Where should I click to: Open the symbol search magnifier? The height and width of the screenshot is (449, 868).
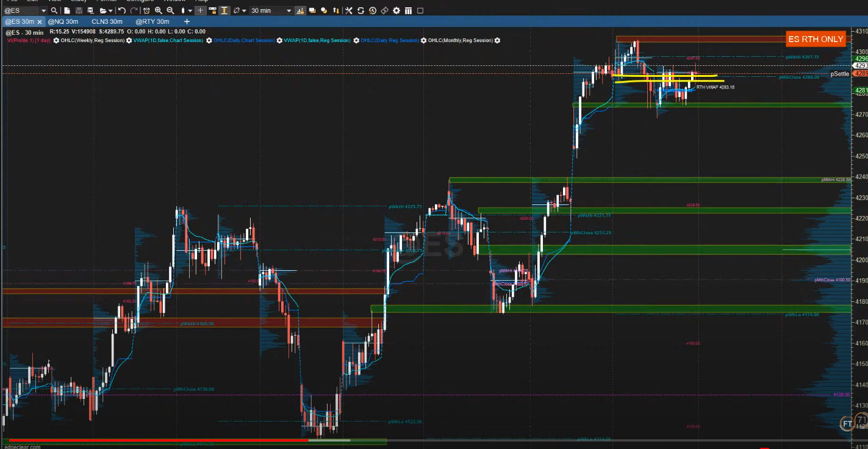[x=54, y=10]
